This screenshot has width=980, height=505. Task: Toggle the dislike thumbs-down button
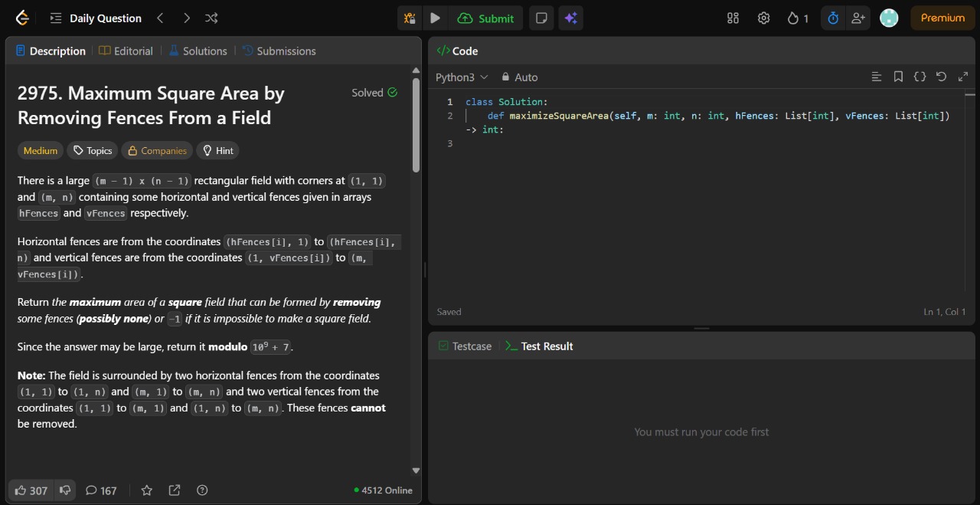coord(66,490)
